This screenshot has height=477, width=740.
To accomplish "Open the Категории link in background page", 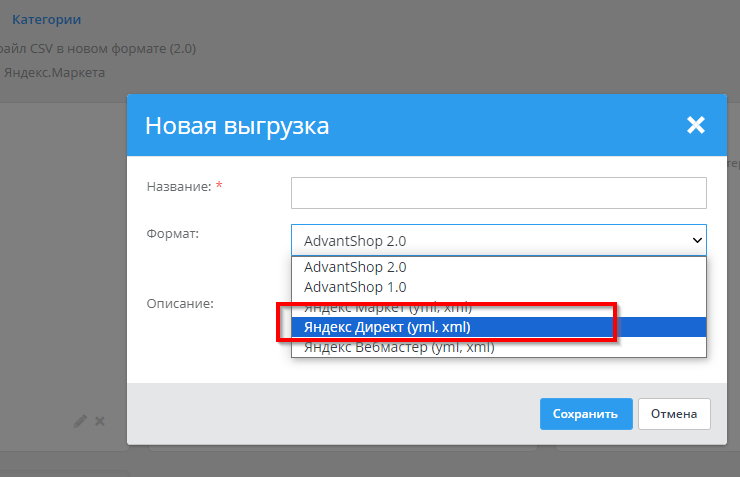I will click(x=47, y=20).
